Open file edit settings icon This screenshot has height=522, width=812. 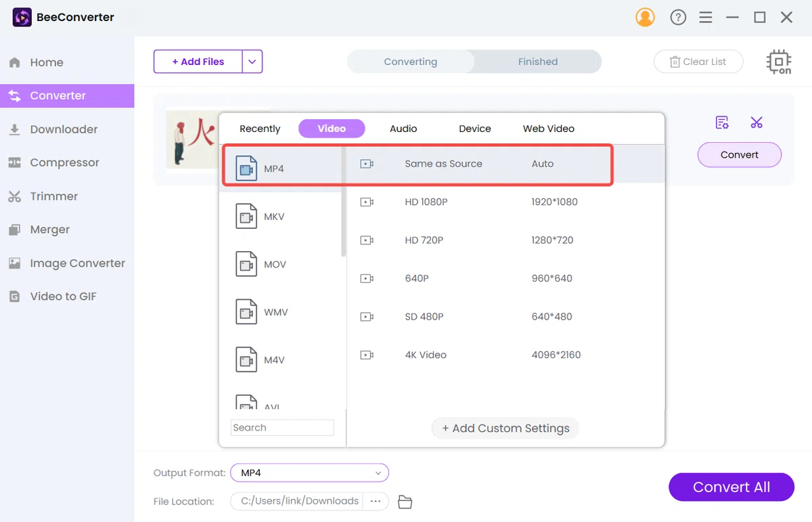(722, 123)
